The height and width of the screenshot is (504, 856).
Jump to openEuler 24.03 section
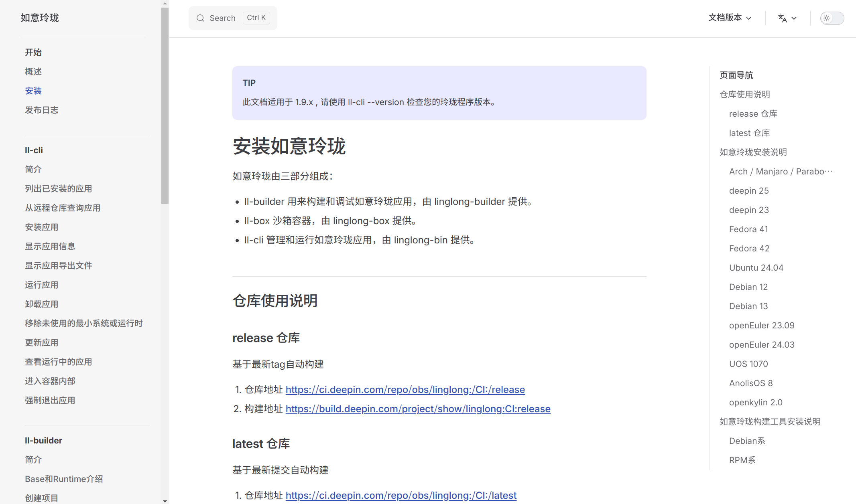762,344
